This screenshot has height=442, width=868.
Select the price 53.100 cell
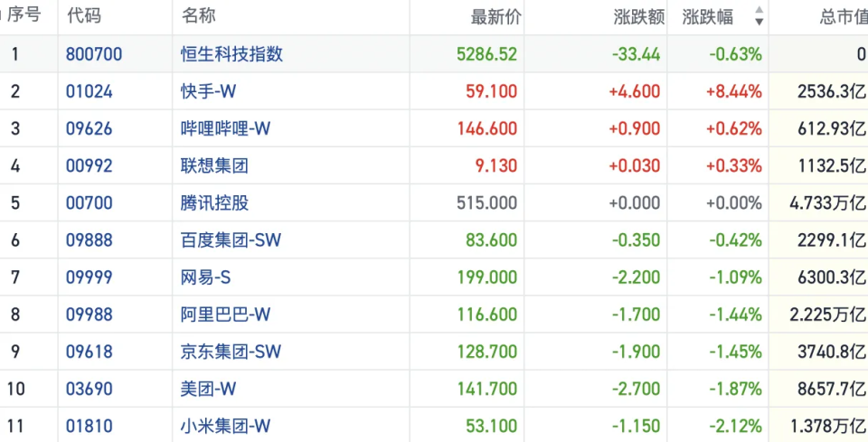(x=492, y=426)
